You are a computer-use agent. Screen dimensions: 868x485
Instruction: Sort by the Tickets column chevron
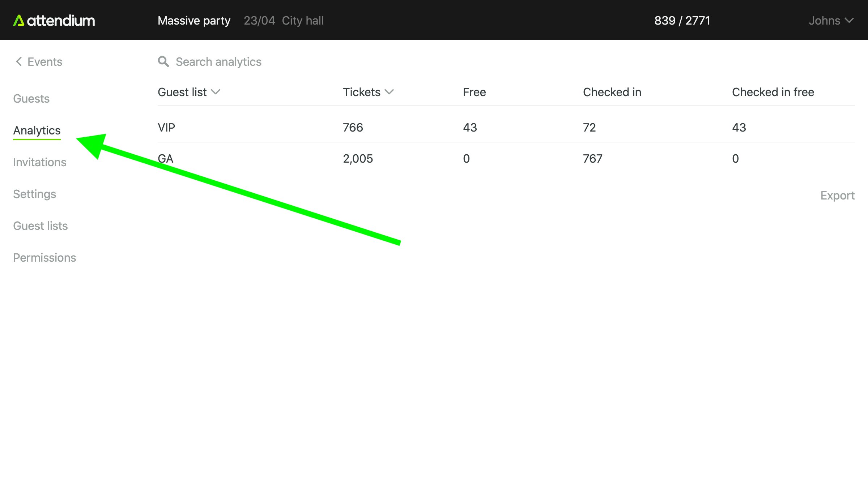click(389, 92)
